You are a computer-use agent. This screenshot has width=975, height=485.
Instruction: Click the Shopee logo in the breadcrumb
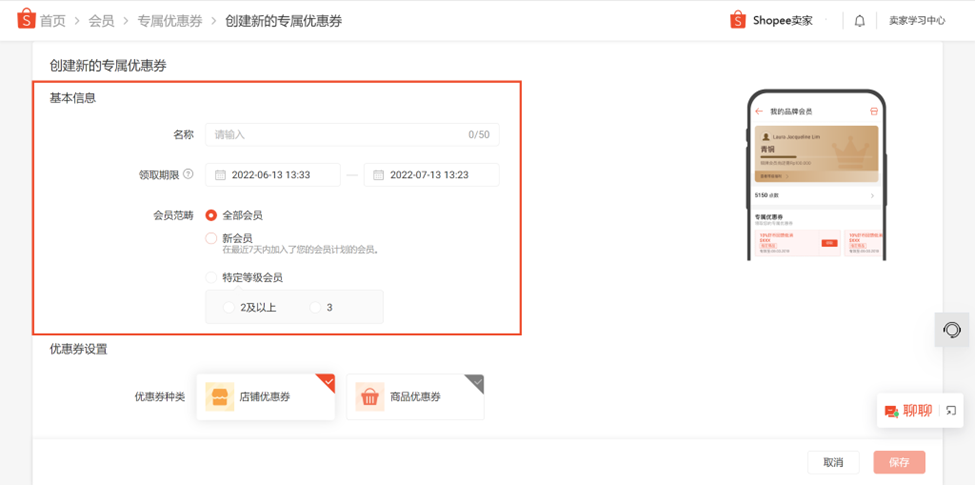tap(26, 19)
